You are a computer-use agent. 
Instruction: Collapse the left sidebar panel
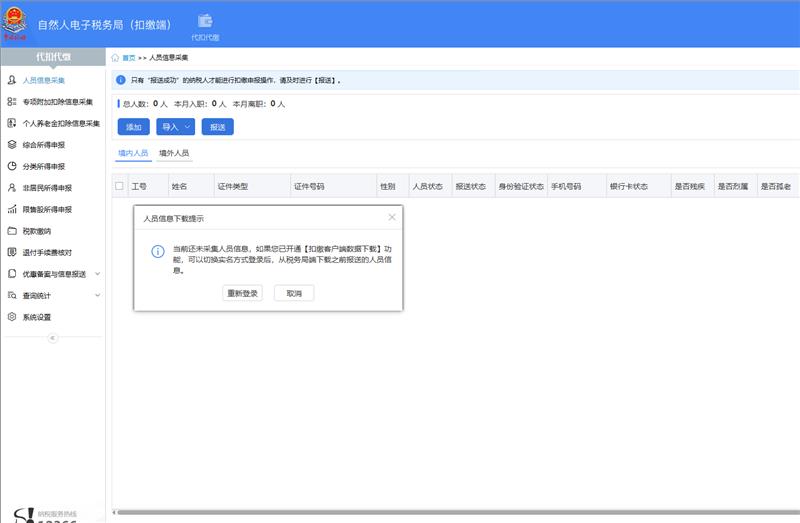[53, 338]
